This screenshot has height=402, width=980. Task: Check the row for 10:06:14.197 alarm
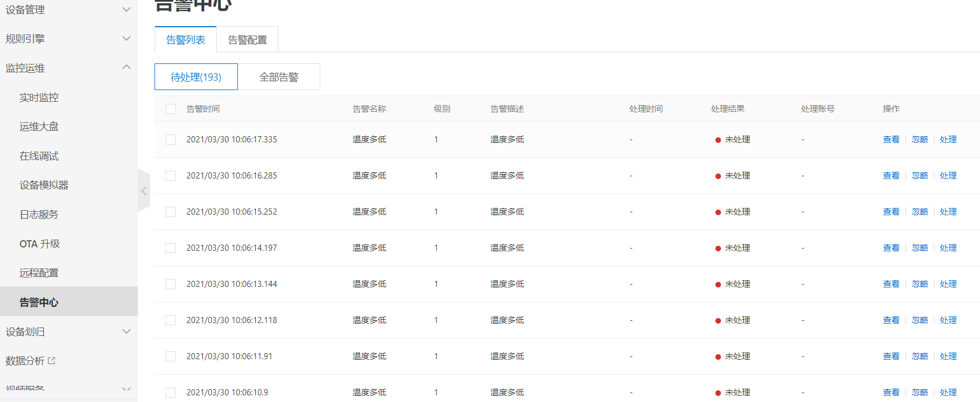(x=171, y=248)
